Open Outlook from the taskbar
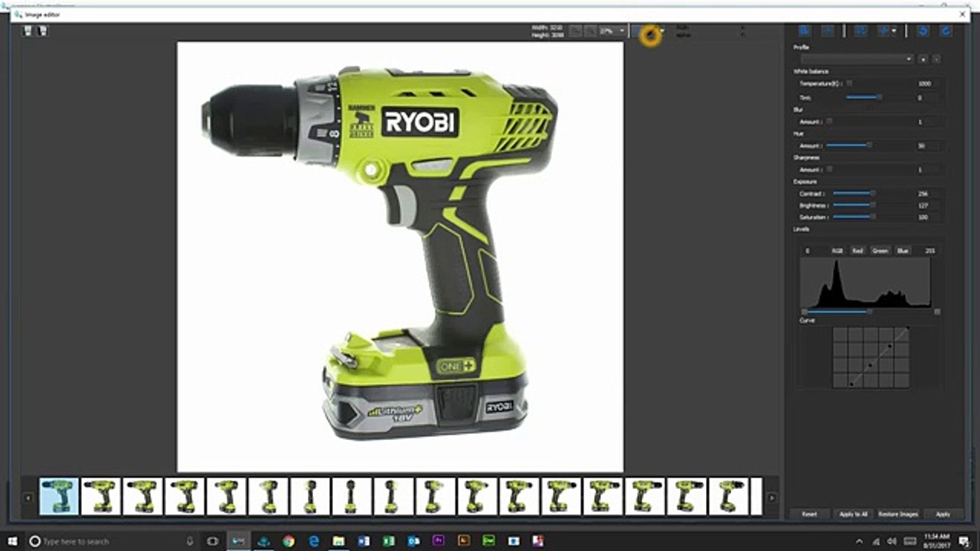This screenshot has width=980, height=551. pos(413,541)
